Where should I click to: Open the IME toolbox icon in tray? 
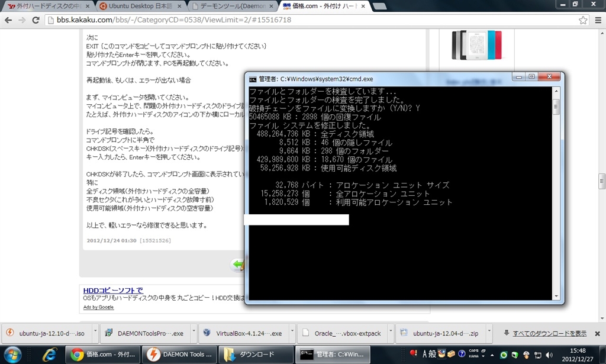(451, 353)
